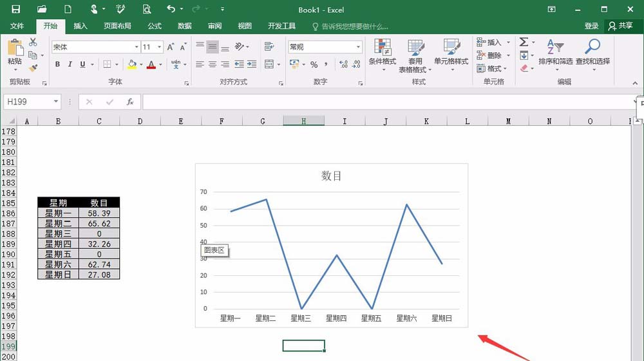Toggle wrap text icon
This screenshot has width=644, height=361.
pos(269,46)
